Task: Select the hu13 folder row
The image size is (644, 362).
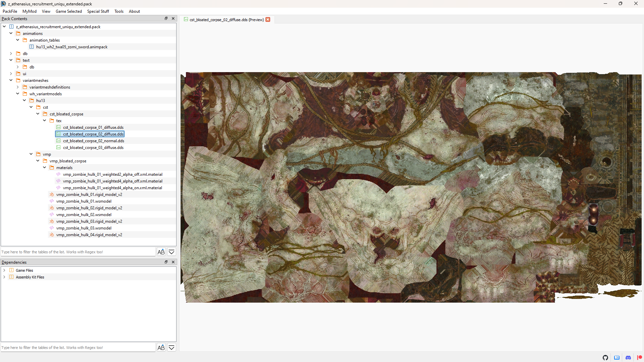Action: (41, 101)
